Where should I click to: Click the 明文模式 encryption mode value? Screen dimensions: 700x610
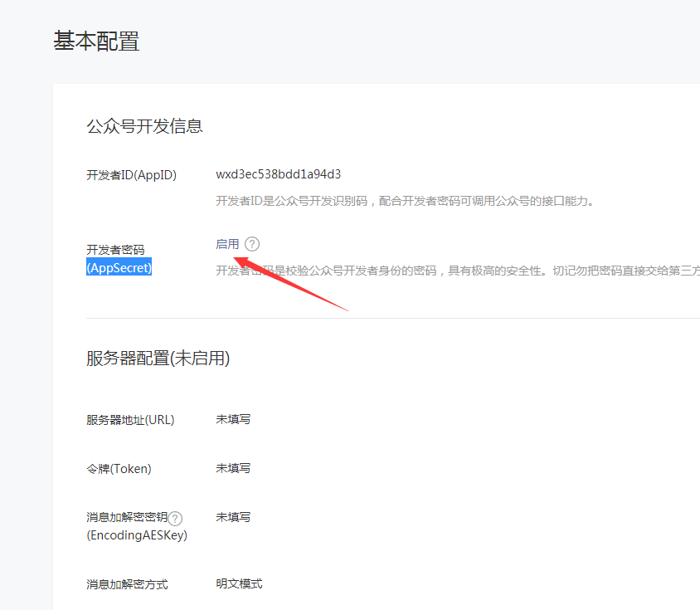pyautogui.click(x=239, y=583)
